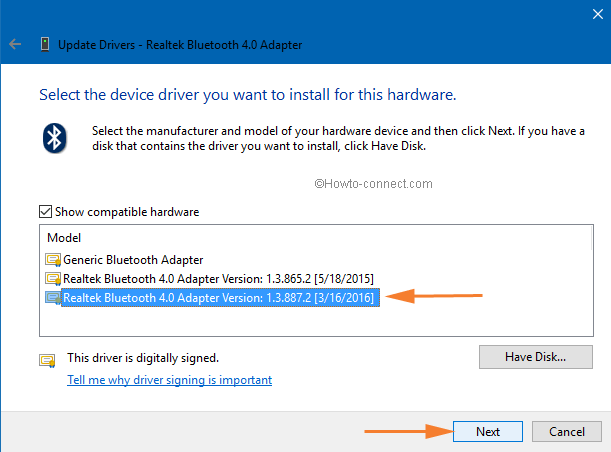Screen dimensions: 611x452
Task: Uncheck Show compatible hardware
Action: coord(46,212)
